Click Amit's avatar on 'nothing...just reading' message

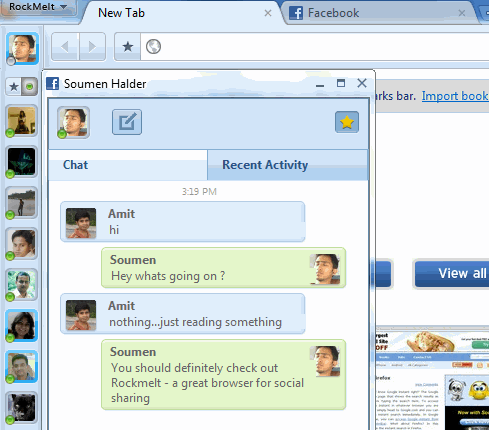click(x=81, y=315)
